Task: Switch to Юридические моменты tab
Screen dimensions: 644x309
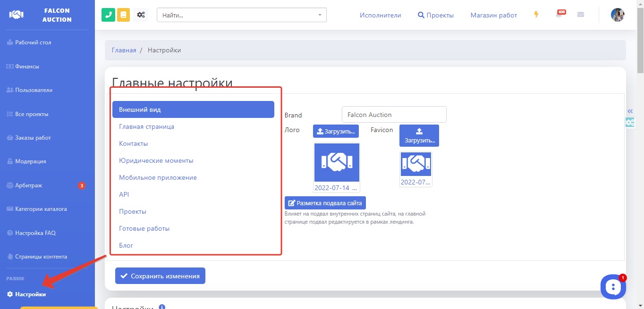Action: (x=156, y=160)
